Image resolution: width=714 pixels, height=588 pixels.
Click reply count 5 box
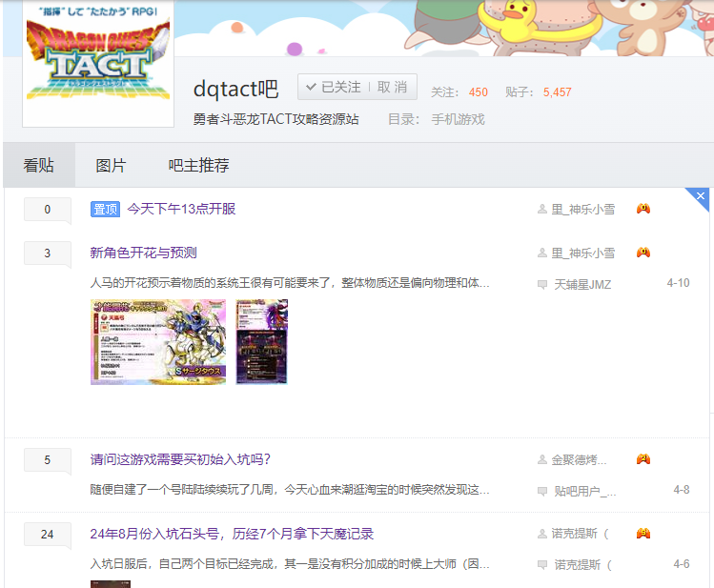(x=48, y=460)
